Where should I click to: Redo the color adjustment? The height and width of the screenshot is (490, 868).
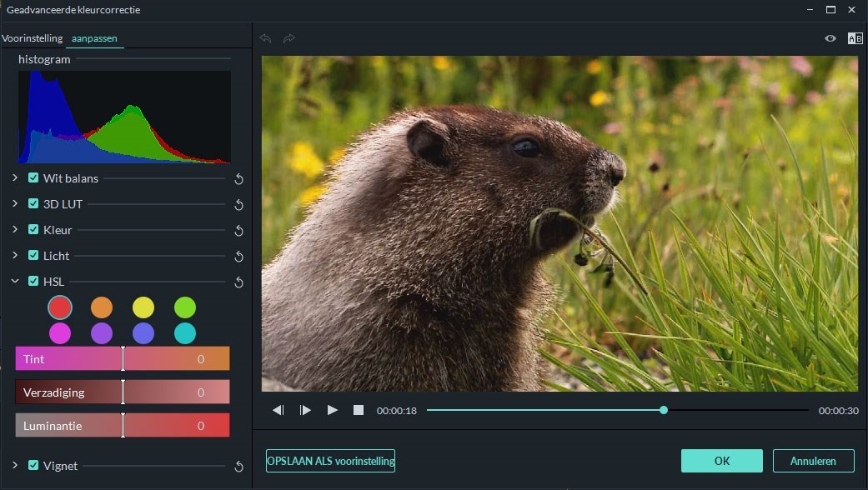(289, 38)
